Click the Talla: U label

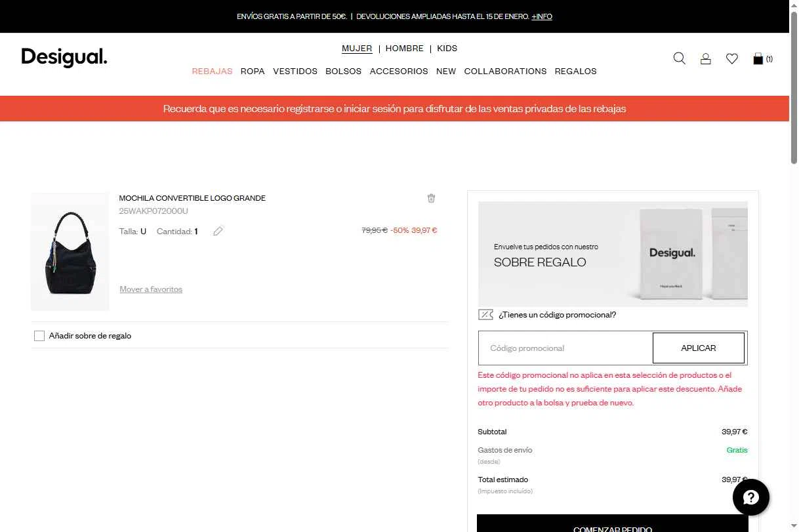(133, 232)
